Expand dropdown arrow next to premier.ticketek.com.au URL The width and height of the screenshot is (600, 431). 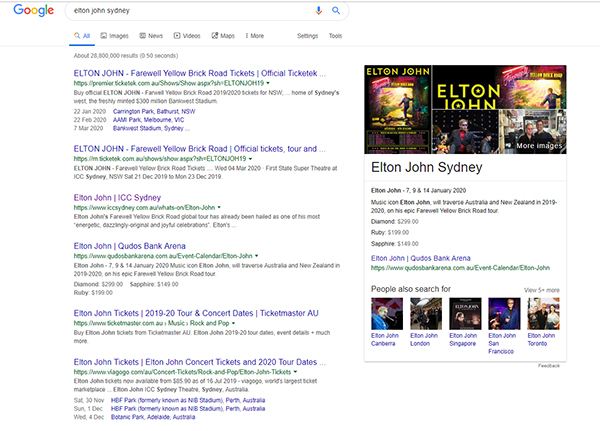(x=268, y=83)
